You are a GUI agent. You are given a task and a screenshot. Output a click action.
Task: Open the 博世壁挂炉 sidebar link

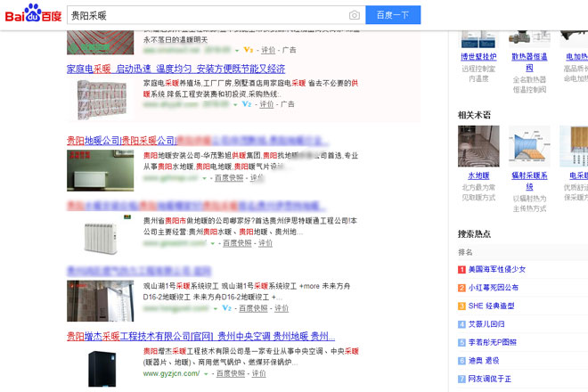click(x=478, y=57)
